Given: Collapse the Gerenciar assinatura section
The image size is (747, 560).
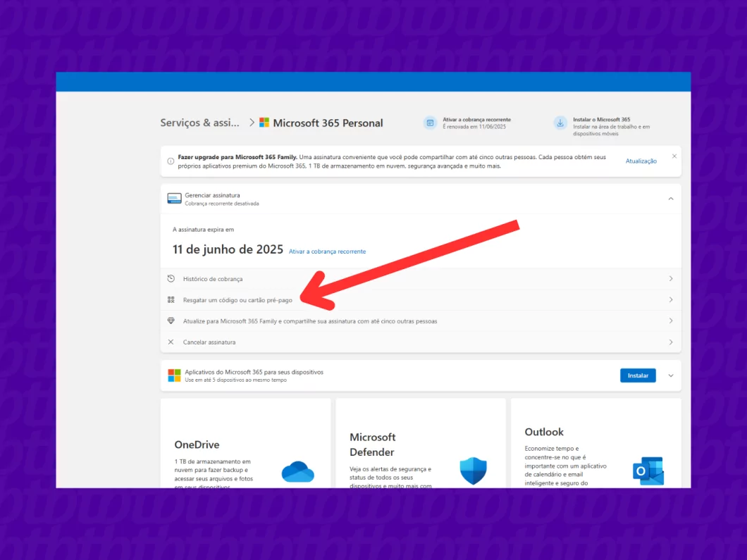Looking at the screenshot, I should pos(671,199).
